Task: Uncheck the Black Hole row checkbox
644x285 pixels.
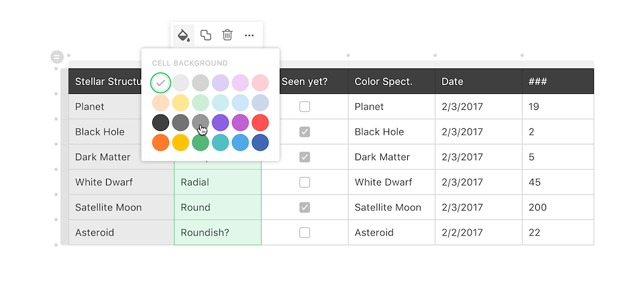Action: 305,132
